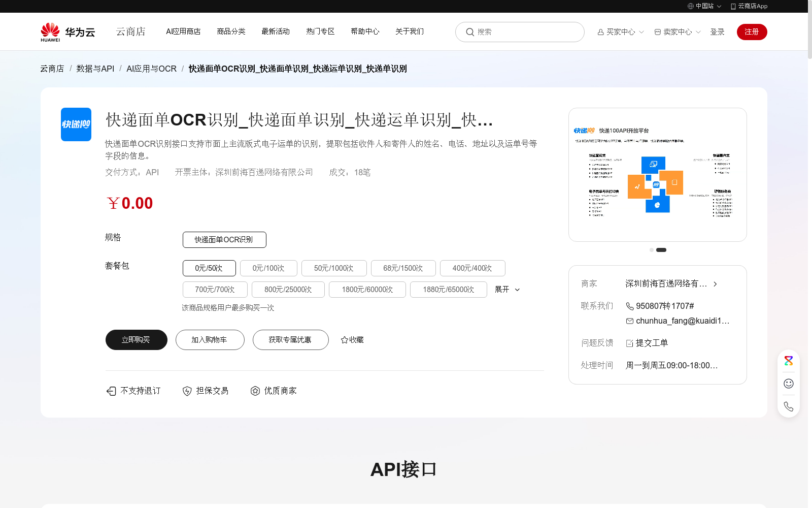The height and width of the screenshot is (508, 812).
Task: Go to 云商店 breadcrumb
Action: pos(52,69)
